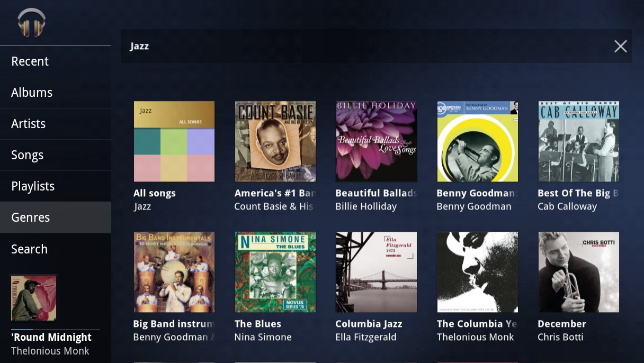This screenshot has width=644, height=363.
Task: Click artist name Chris Botti
Action: (560, 337)
